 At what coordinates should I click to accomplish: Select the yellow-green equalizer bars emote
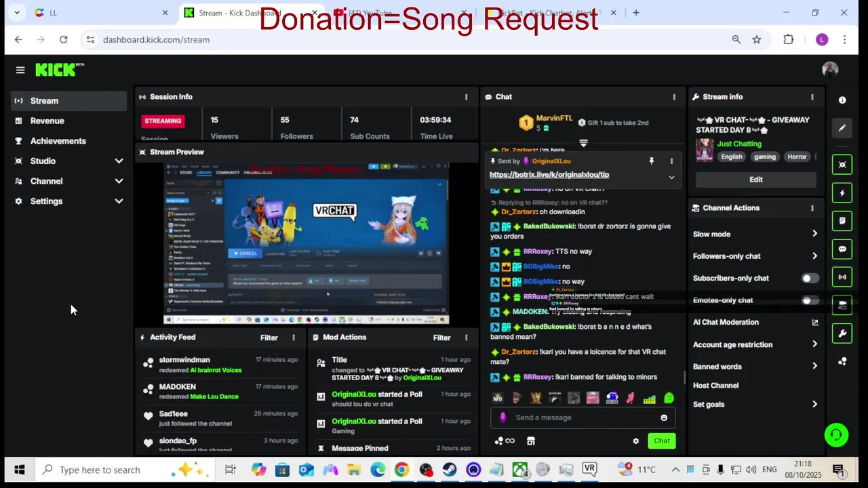click(650, 398)
